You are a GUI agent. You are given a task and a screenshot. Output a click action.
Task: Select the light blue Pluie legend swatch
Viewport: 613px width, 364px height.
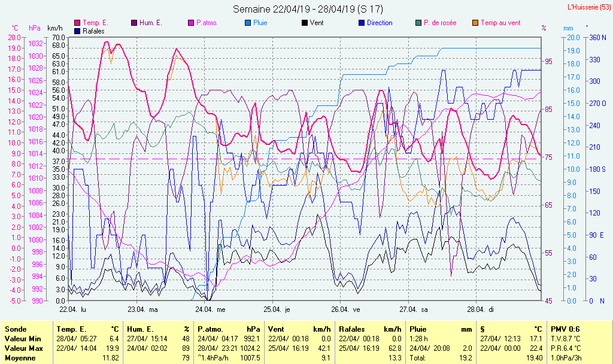pos(248,23)
